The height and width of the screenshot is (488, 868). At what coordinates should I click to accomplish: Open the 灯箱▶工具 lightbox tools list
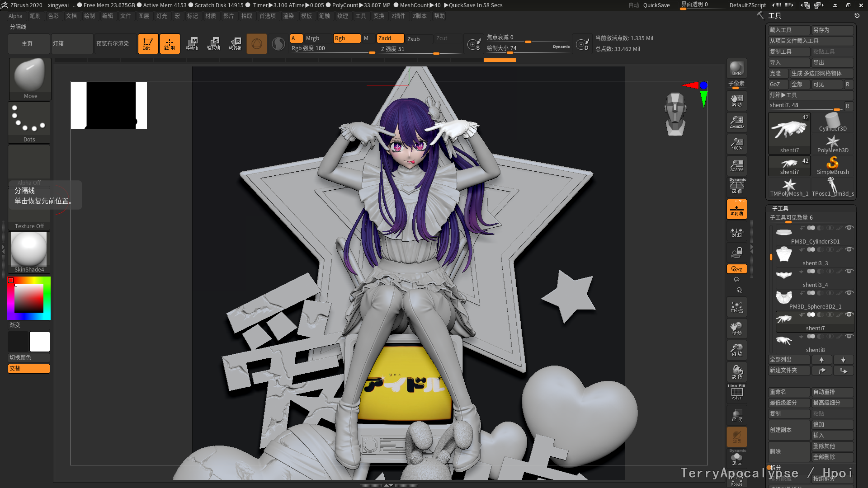783,95
